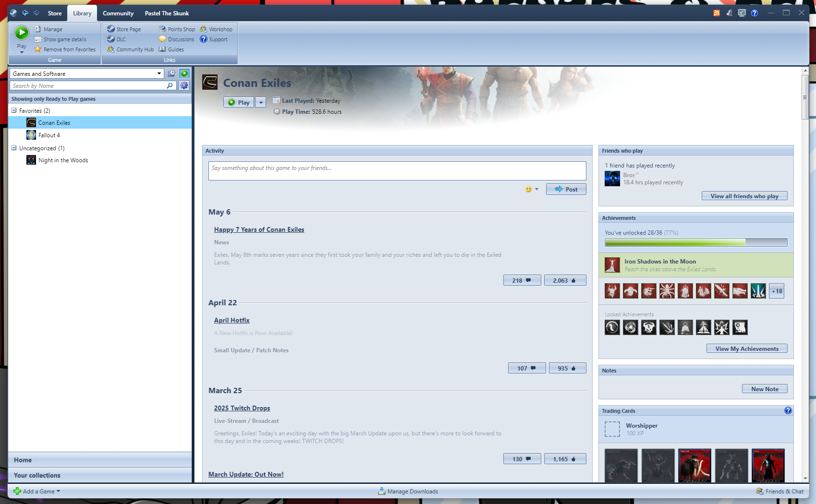Viewport: 816px width, 504px height.
Task: Click the search magnifier icon
Action: 170,85
